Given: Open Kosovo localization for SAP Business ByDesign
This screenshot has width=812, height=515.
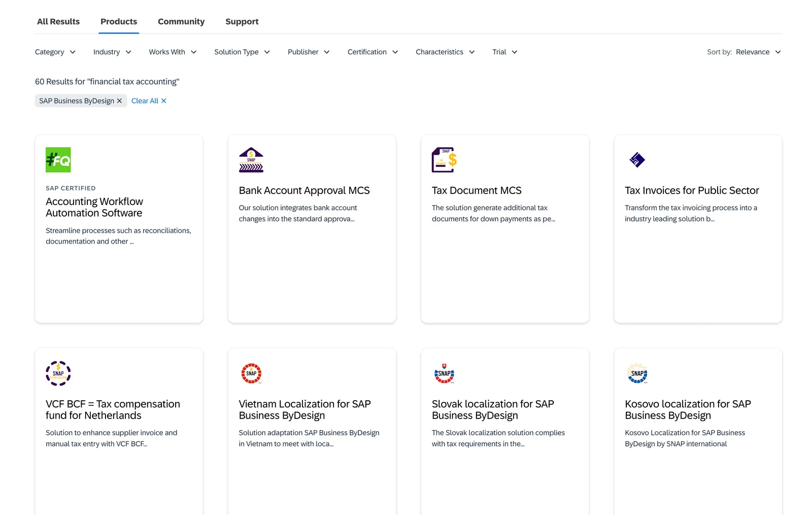Looking at the screenshot, I should [x=688, y=409].
